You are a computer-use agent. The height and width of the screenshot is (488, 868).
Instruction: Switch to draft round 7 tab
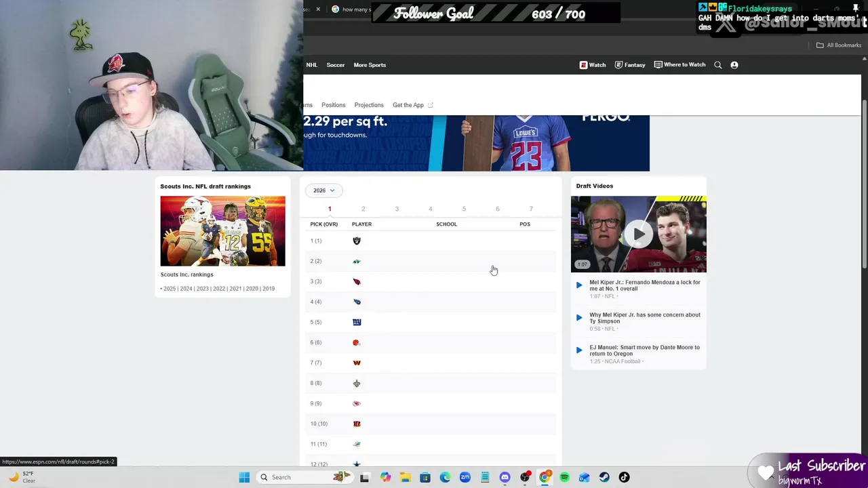pos(531,209)
